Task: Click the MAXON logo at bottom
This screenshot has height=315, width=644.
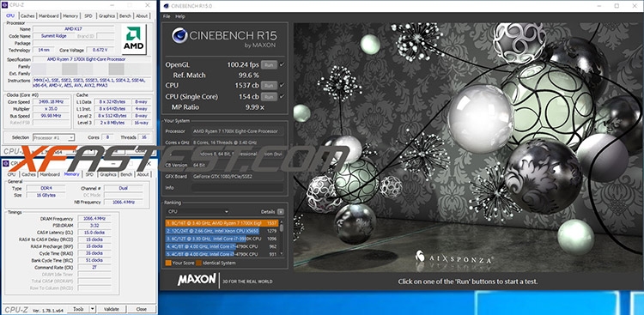Action: 197,280
